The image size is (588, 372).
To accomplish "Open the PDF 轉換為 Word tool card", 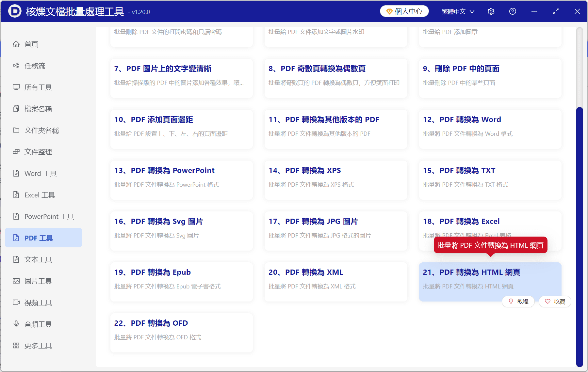I will pos(489,129).
